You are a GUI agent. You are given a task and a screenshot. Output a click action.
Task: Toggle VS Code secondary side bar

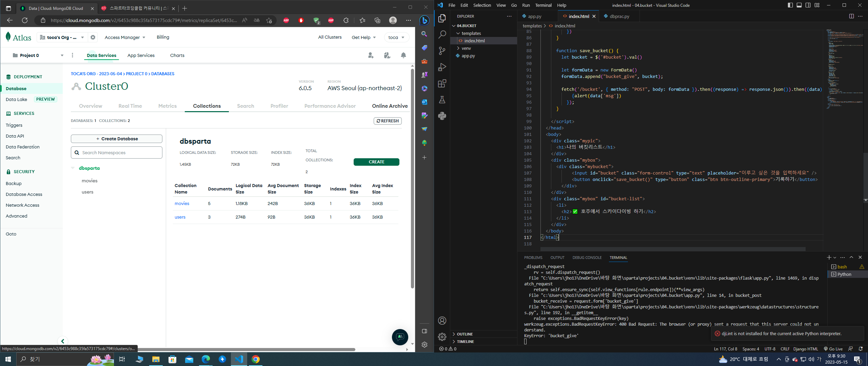(x=808, y=5)
